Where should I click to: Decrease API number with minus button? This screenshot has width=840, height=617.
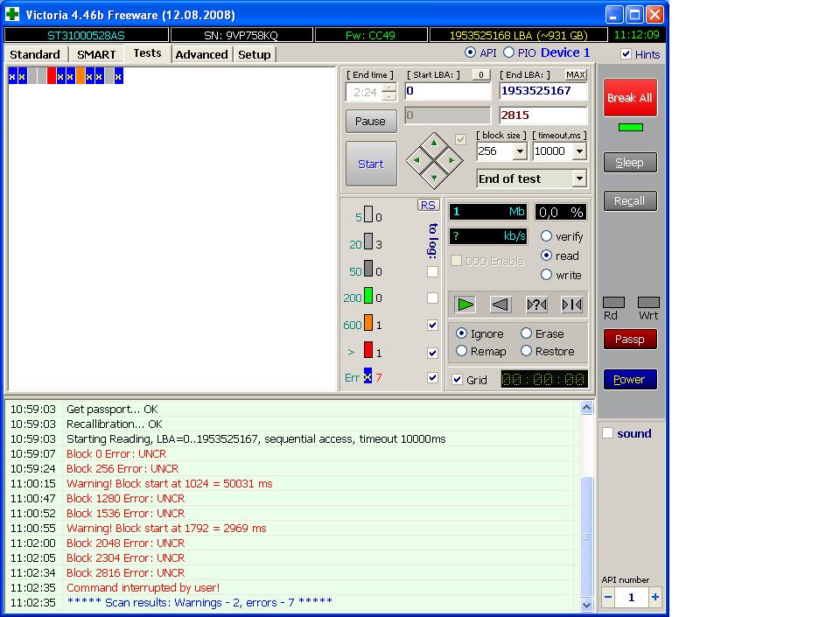pyautogui.click(x=608, y=597)
